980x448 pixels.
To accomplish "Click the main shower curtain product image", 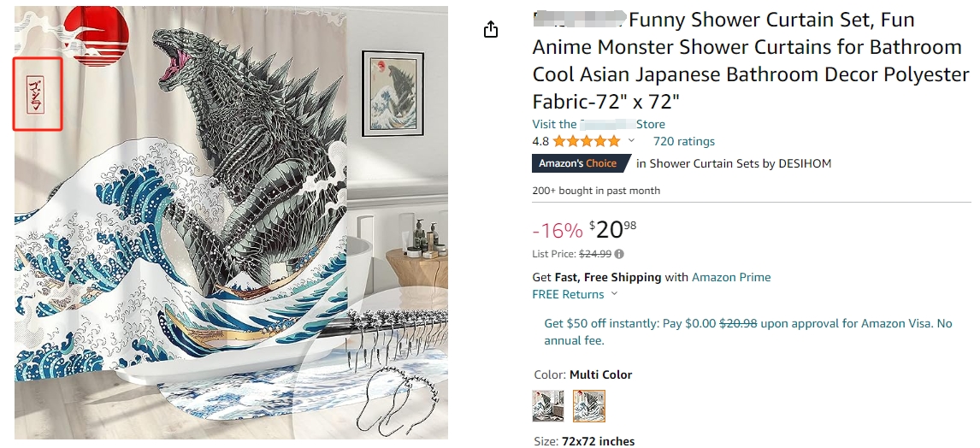I will point(231,222).
